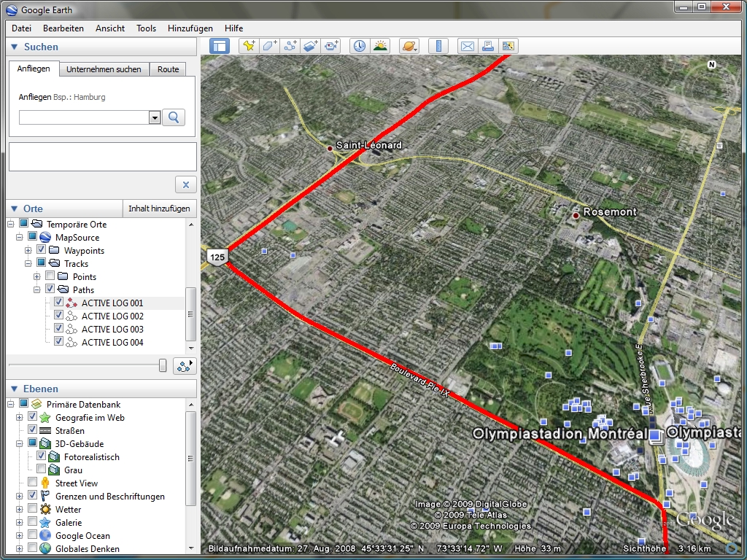
Task: Select the MapSource folder item
Action: 77,237
